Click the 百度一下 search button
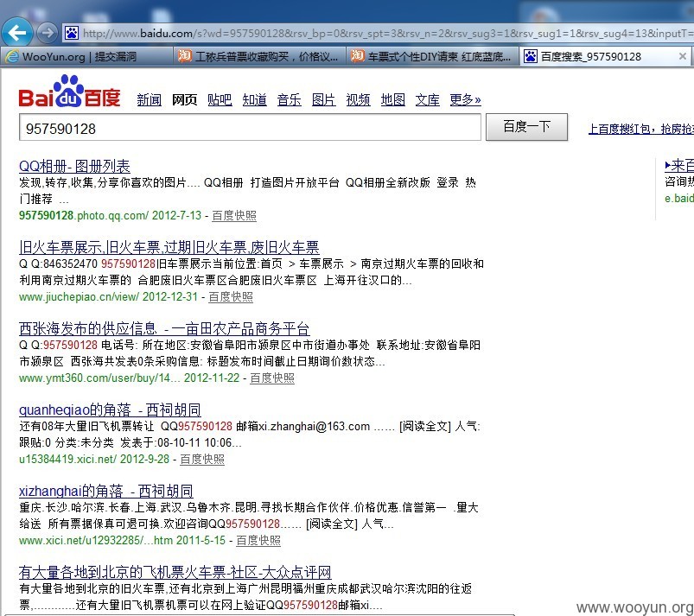The width and height of the screenshot is (694, 616). click(x=526, y=127)
